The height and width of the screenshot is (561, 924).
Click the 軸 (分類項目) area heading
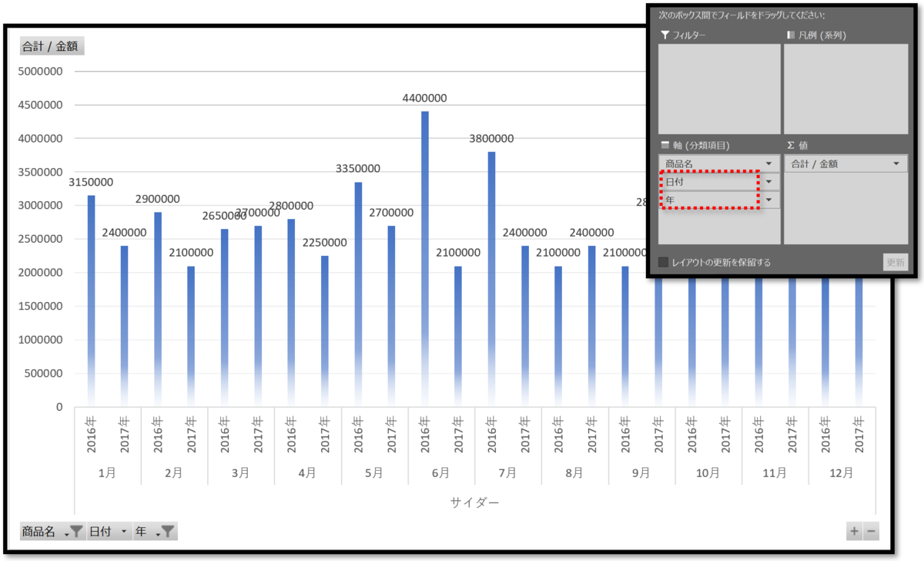tap(695, 145)
